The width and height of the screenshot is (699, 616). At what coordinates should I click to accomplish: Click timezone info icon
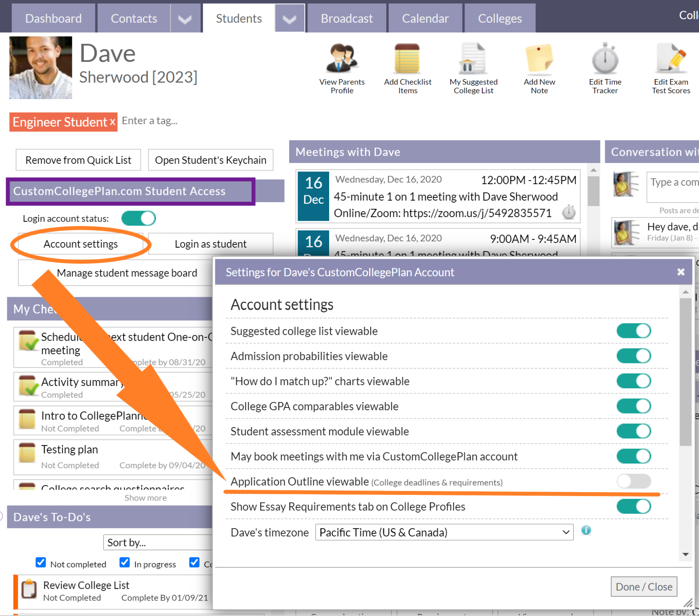586,530
